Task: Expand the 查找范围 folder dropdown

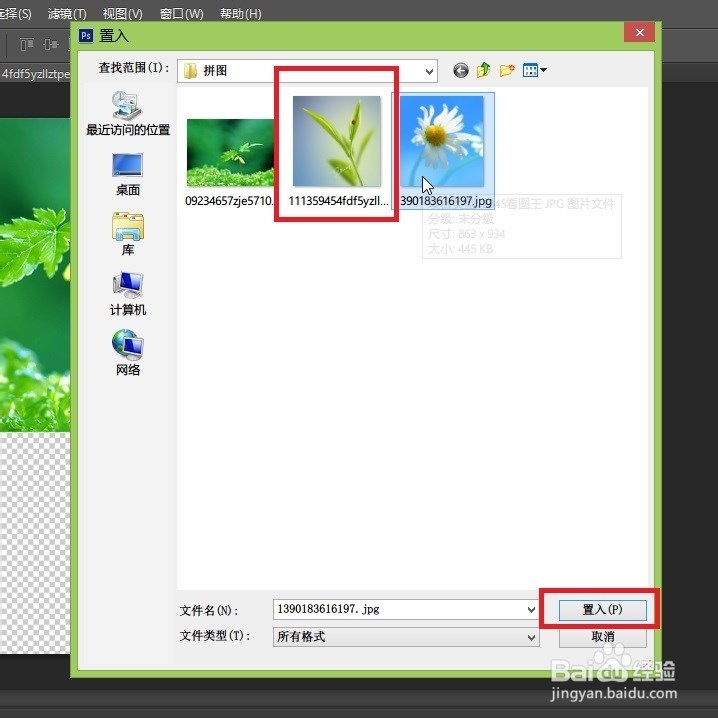Action: [x=429, y=71]
